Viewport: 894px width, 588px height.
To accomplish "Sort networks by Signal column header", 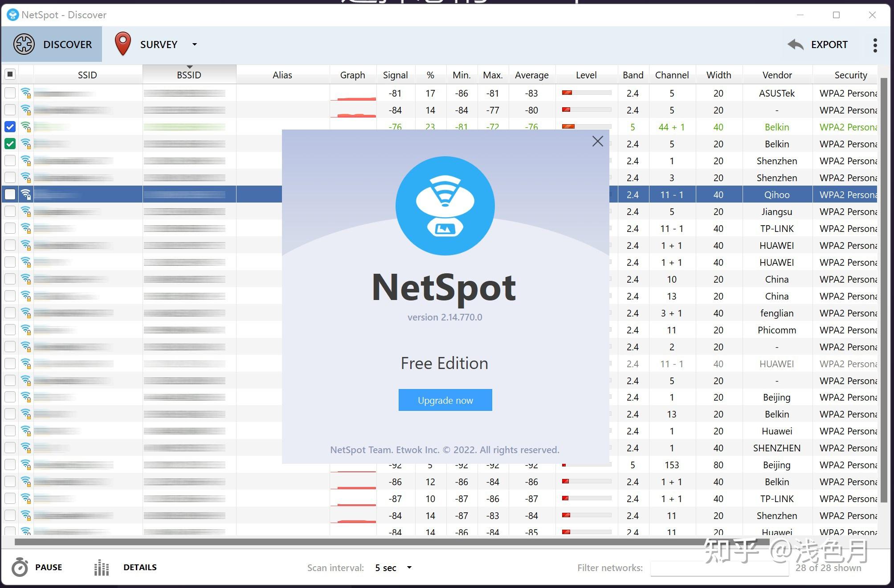I will coord(395,75).
